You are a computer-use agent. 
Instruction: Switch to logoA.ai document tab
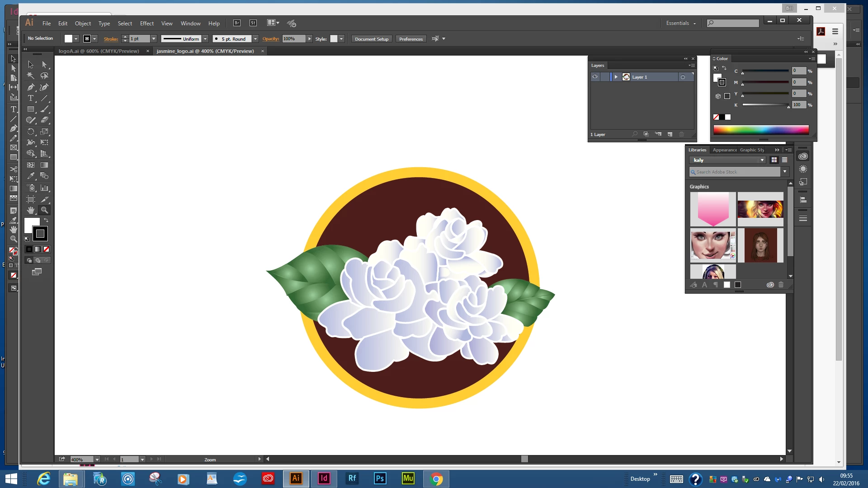(x=99, y=51)
